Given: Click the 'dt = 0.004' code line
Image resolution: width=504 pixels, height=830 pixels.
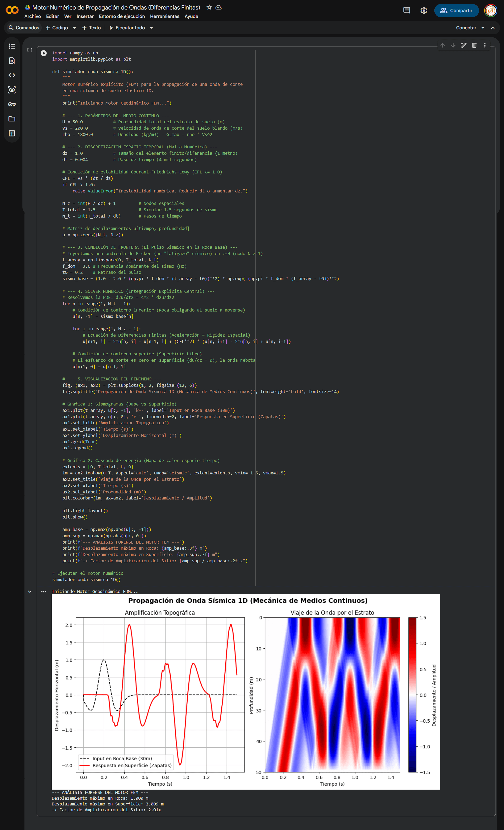Looking at the screenshot, I should pyautogui.click(x=75, y=160).
